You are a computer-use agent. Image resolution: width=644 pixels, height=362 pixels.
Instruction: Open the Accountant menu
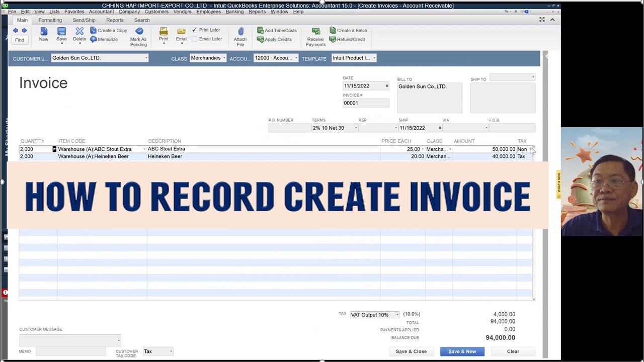coord(102,12)
